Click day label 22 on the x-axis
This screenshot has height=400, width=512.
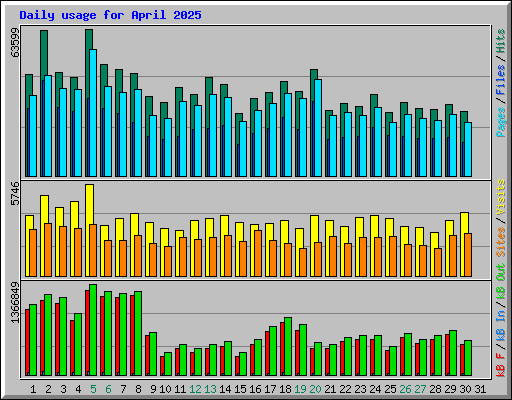tap(345, 389)
